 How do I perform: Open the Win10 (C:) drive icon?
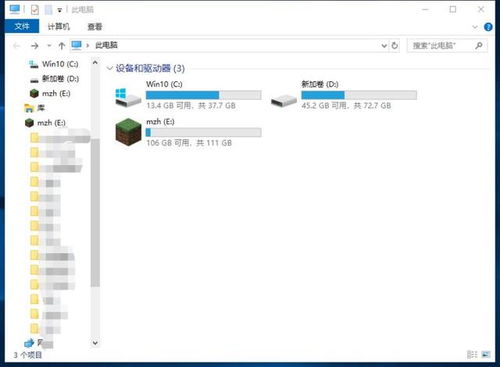point(128,97)
